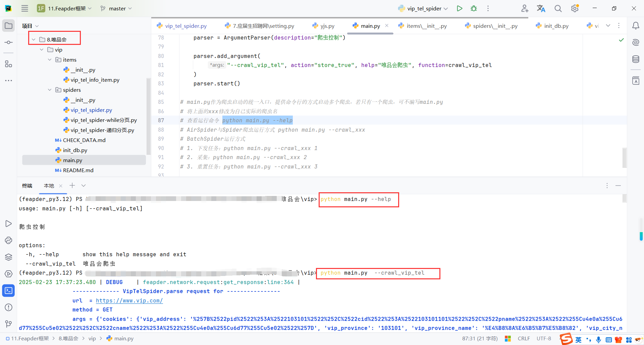644x345 pixels.
Task: Run the vip_tel_spider configuration with green play icon
Action: coord(460,8)
